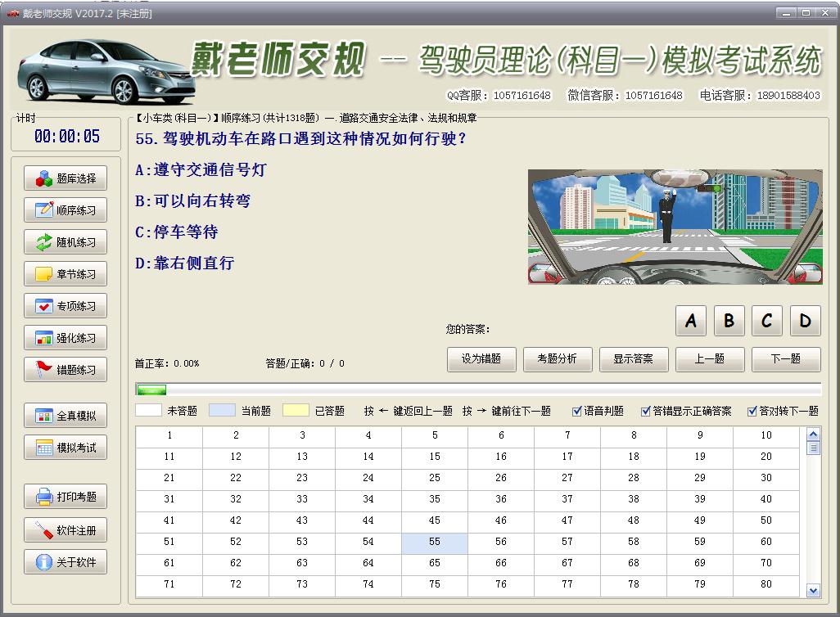
Task: Open 章节练习 chapter practice
Action: click(x=65, y=274)
